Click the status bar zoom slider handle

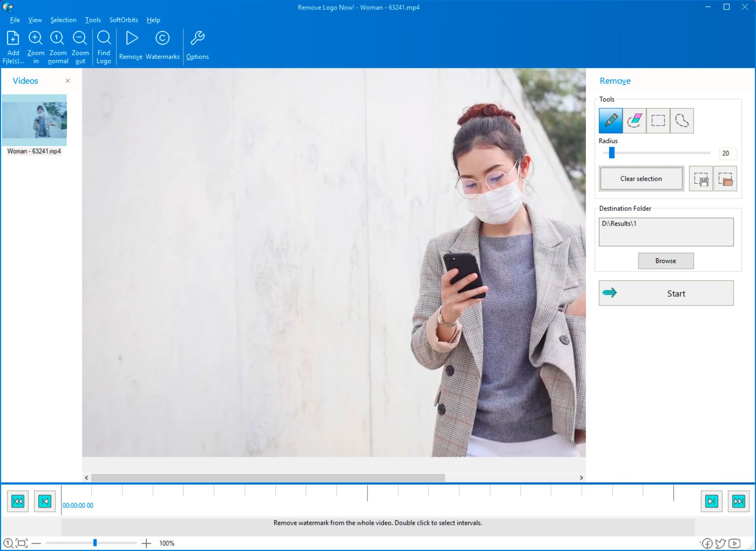click(95, 543)
